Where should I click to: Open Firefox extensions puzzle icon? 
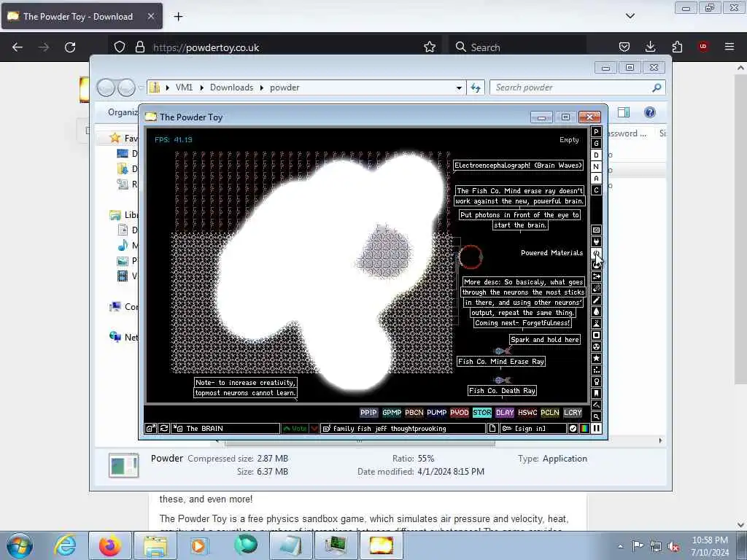click(677, 47)
